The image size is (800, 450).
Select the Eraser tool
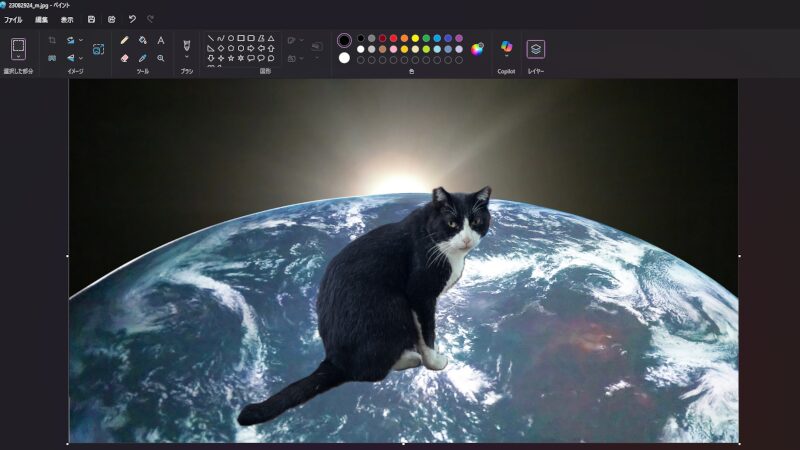[x=124, y=58]
